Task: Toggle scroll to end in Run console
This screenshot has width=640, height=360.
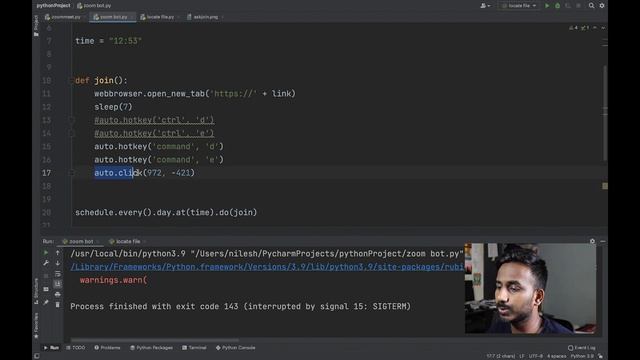Action: point(58,284)
